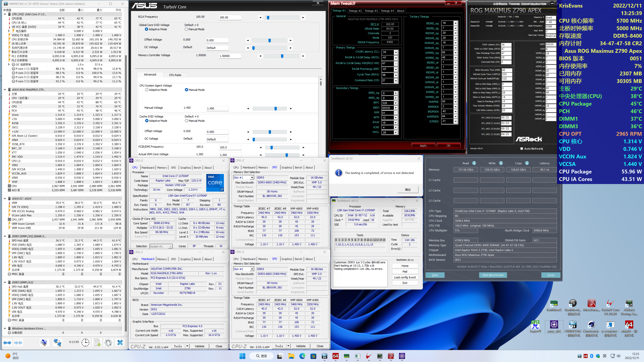Collapse the ASUS EC: ASUS sensor group
644x362 pixels.
(x=5, y=199)
